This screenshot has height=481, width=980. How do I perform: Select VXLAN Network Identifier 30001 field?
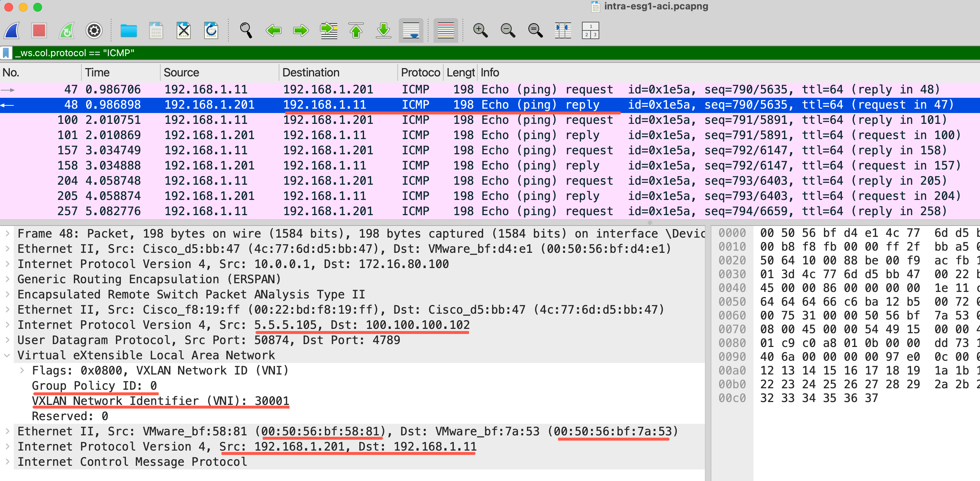coord(161,401)
